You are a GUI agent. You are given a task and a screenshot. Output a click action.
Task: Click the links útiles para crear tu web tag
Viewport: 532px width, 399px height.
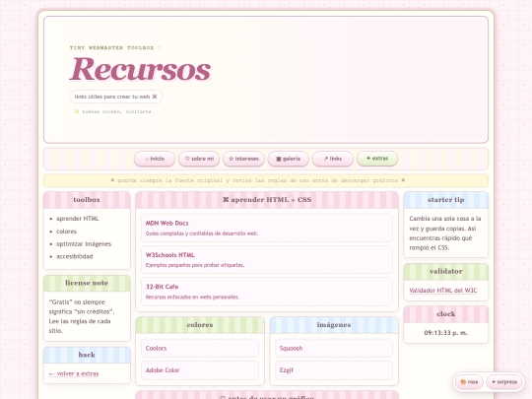[x=115, y=97]
